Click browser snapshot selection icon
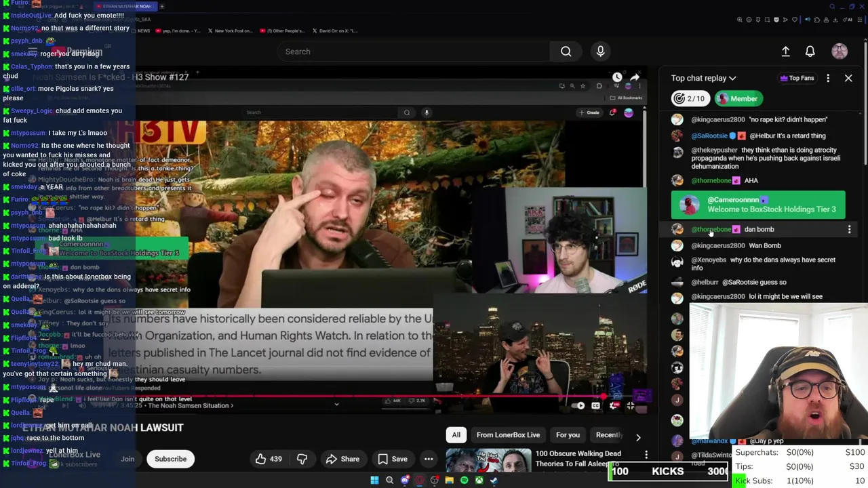The width and height of the screenshot is (868, 488). [767, 20]
